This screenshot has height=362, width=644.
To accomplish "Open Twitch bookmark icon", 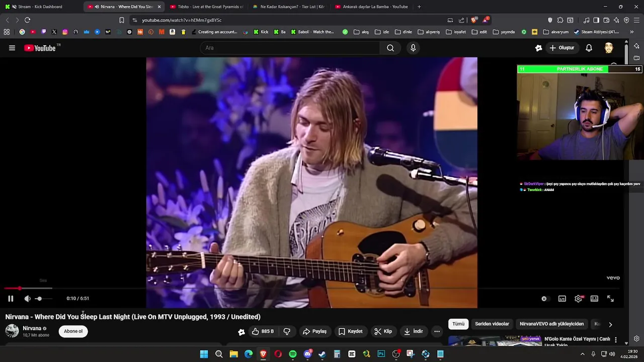I will point(43,32).
